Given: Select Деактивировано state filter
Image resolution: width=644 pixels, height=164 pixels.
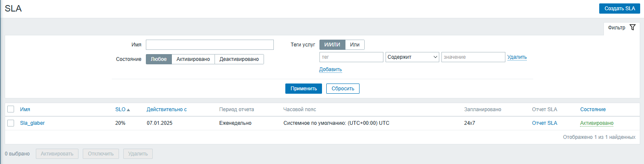Looking at the screenshot, I should pyautogui.click(x=239, y=59).
